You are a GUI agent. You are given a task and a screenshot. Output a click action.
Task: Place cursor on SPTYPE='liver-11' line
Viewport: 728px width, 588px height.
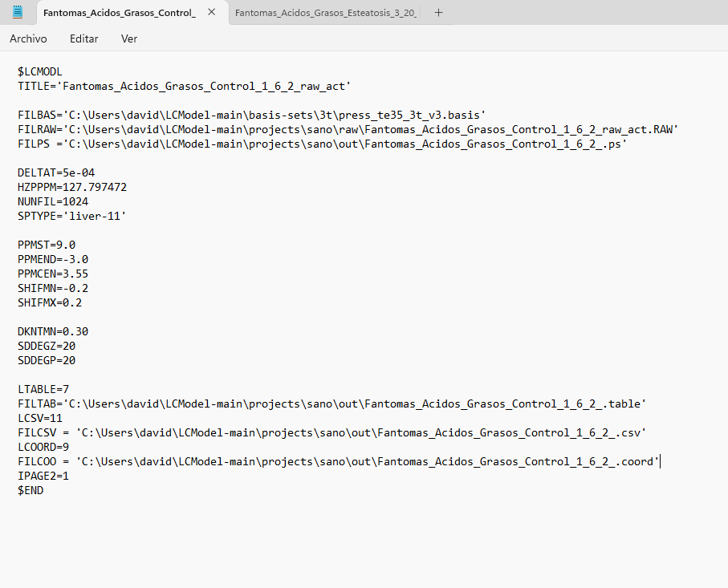coord(72,216)
